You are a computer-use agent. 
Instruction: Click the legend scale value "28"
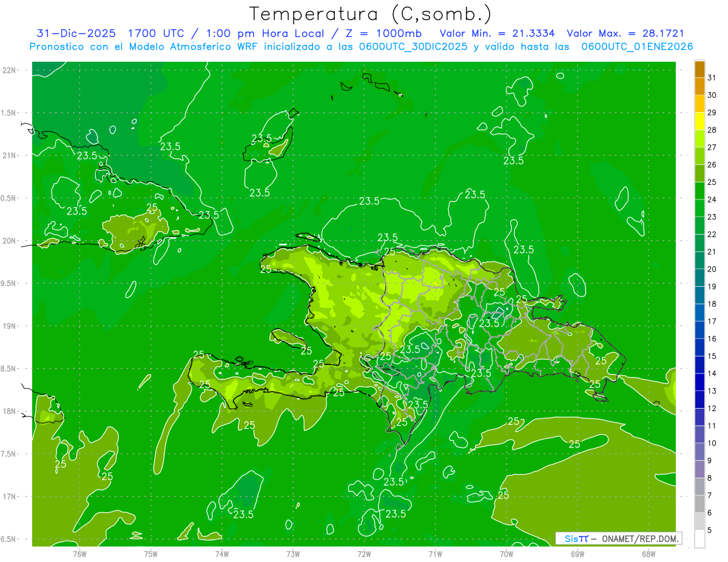click(x=712, y=130)
